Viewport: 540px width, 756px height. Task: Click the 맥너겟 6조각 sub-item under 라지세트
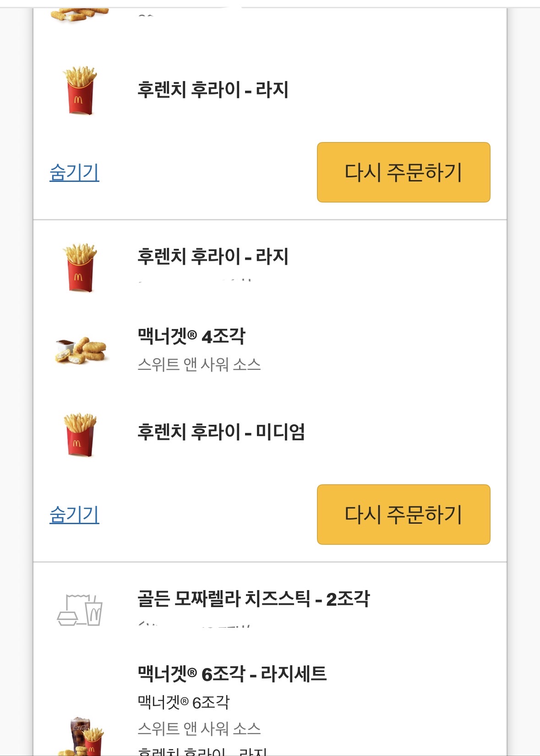pyautogui.click(x=184, y=702)
